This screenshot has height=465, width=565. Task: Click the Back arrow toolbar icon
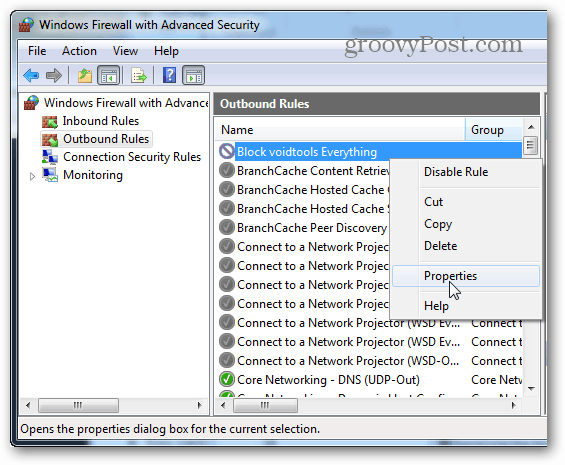(x=31, y=76)
